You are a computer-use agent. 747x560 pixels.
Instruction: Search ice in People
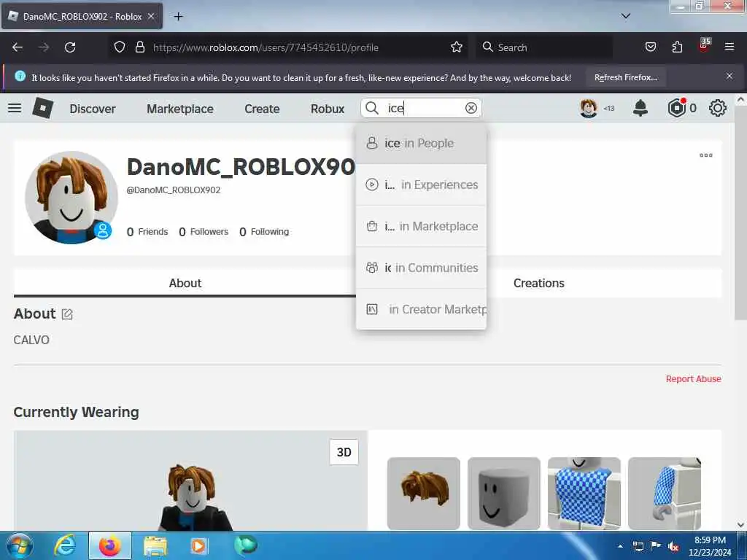421,144
